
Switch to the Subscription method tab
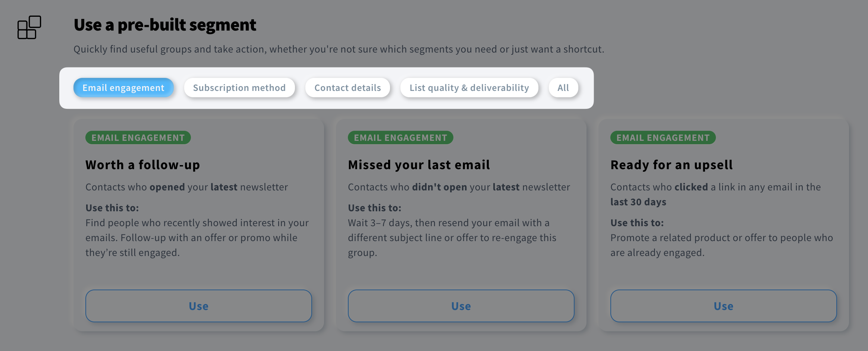(239, 88)
